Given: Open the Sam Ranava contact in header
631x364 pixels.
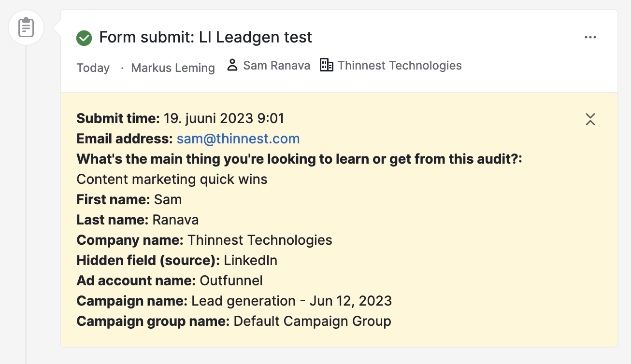Looking at the screenshot, I should tap(276, 66).
